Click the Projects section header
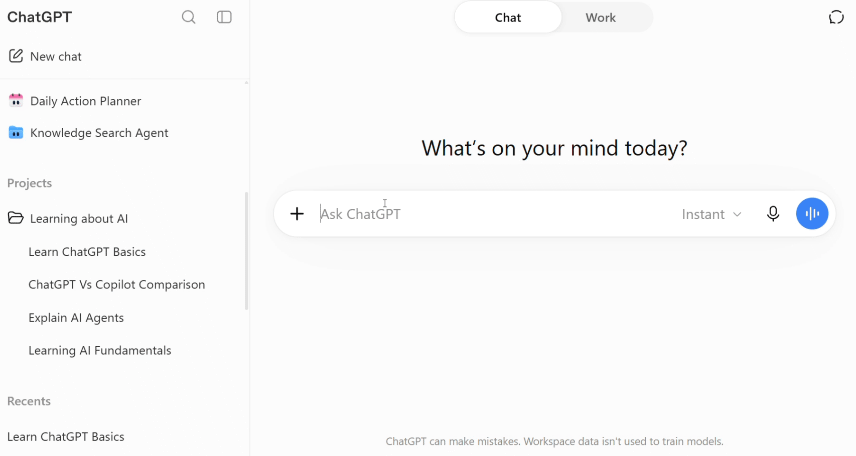 [x=29, y=183]
